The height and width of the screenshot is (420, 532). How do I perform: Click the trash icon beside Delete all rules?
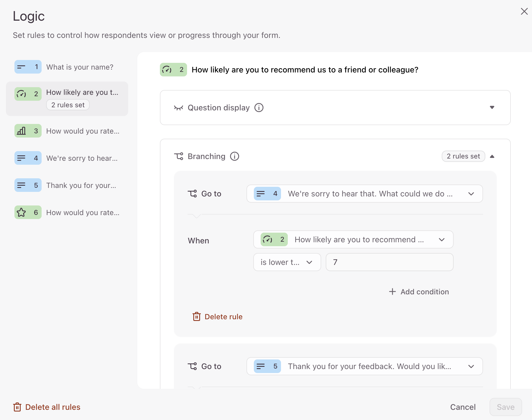pyautogui.click(x=17, y=407)
